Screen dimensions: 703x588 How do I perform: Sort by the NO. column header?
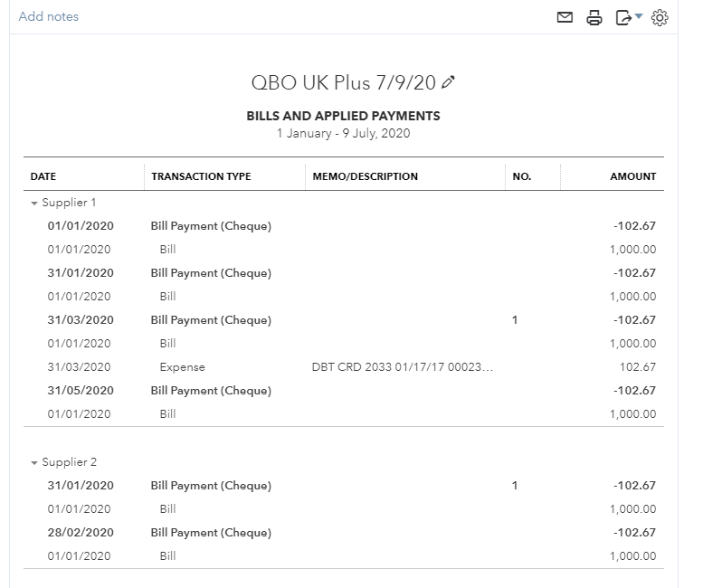tap(522, 176)
